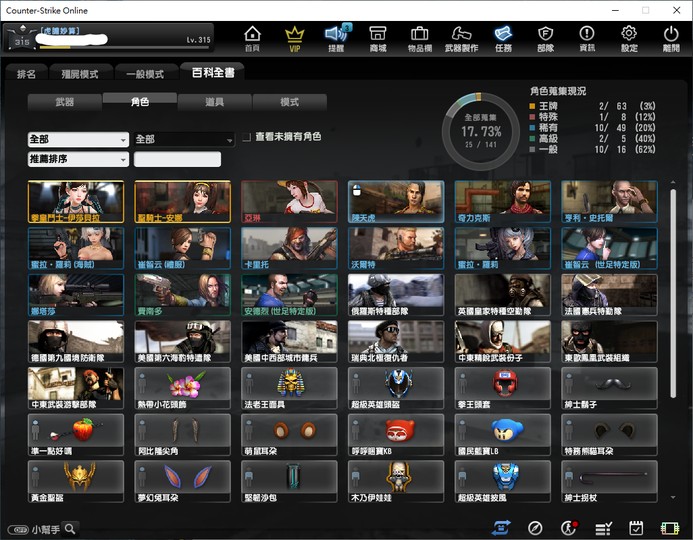Select the 熱帶小花頭飾 flower item
693x540 pixels.
[183, 388]
